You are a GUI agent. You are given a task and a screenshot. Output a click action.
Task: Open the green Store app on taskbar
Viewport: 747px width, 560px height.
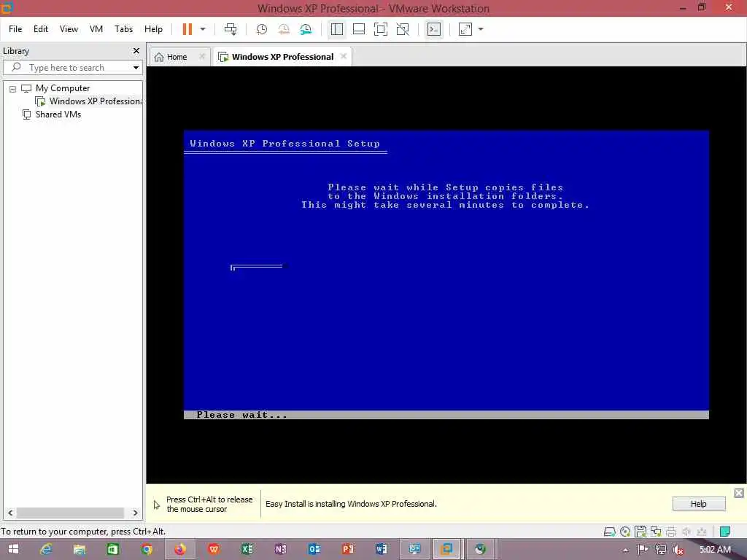pyautogui.click(x=113, y=549)
